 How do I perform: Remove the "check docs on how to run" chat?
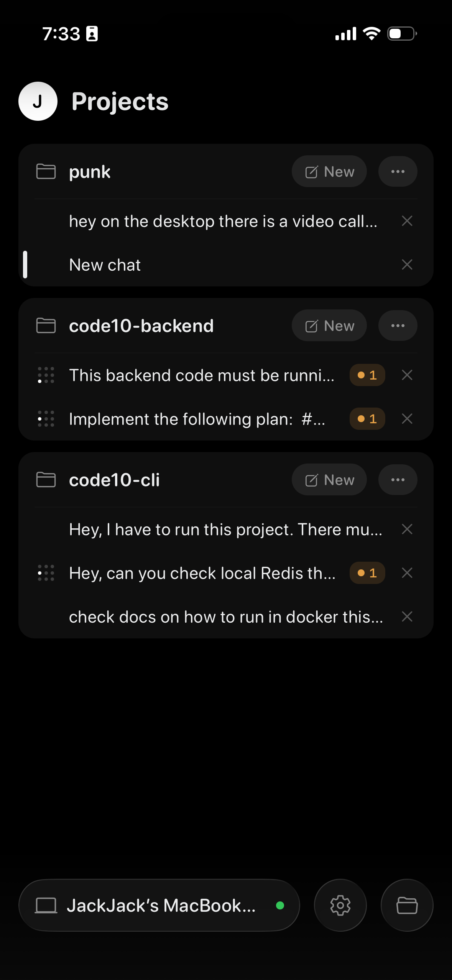click(407, 617)
